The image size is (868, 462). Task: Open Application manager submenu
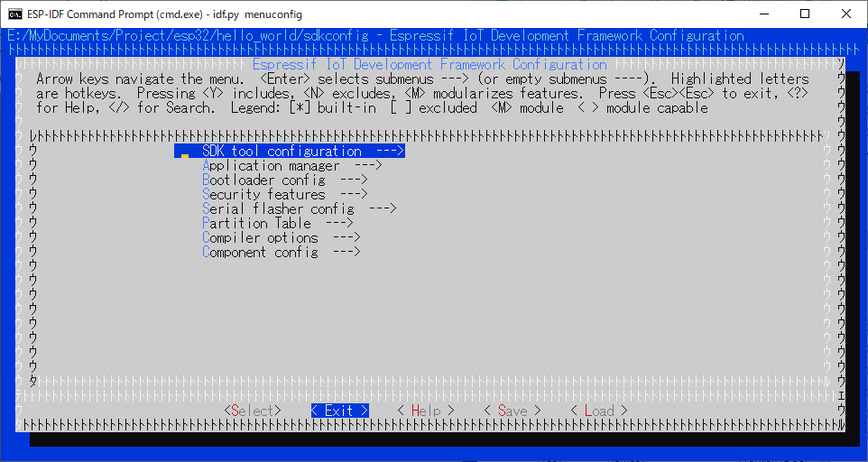coord(292,165)
